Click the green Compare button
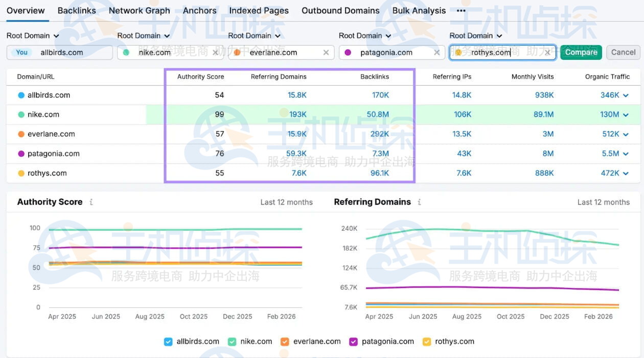 (581, 52)
